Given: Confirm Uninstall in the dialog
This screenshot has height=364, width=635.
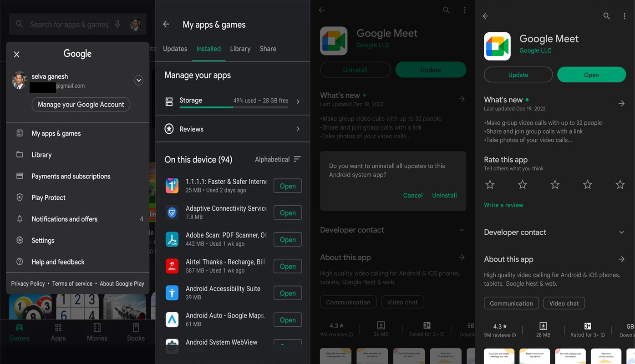Looking at the screenshot, I should click(x=444, y=195).
